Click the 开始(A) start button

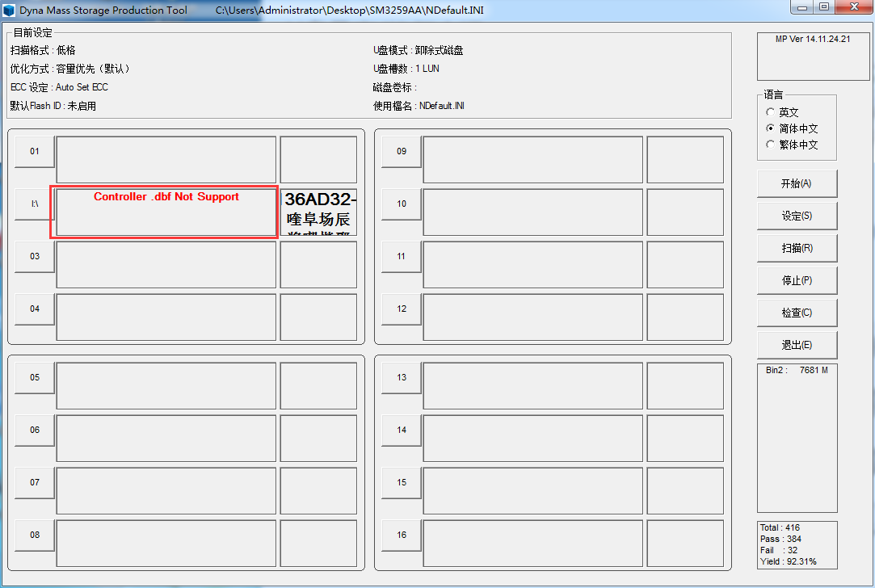(x=797, y=183)
